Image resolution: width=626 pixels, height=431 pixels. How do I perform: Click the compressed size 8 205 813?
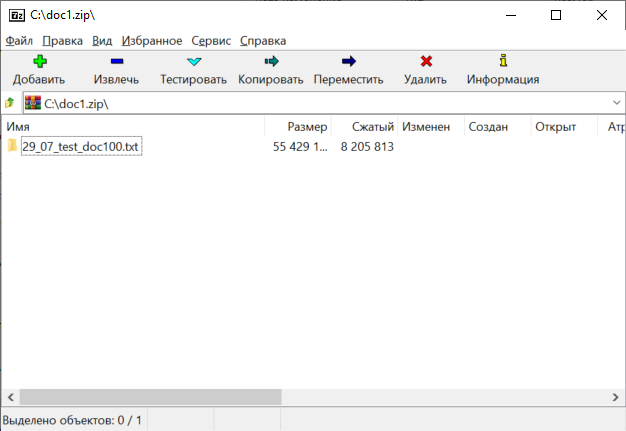pos(367,146)
